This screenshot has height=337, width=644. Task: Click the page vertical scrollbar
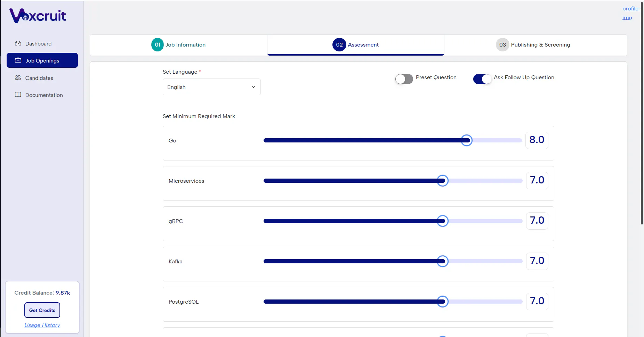pos(642,113)
